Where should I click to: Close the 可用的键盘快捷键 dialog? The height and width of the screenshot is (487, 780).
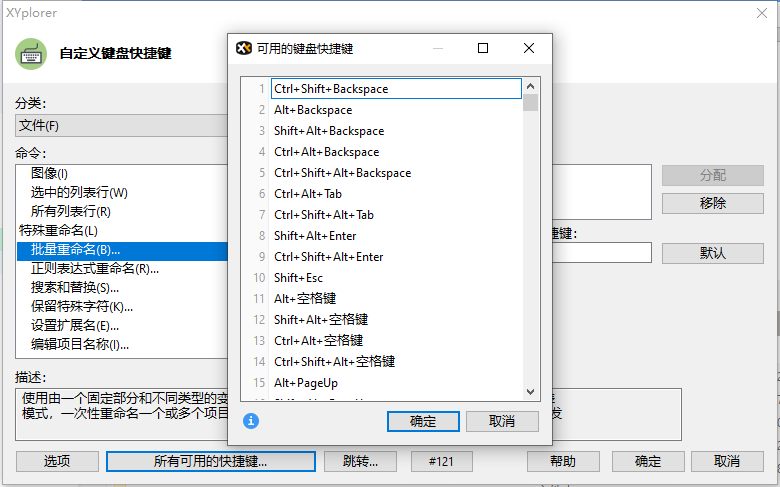(529, 48)
